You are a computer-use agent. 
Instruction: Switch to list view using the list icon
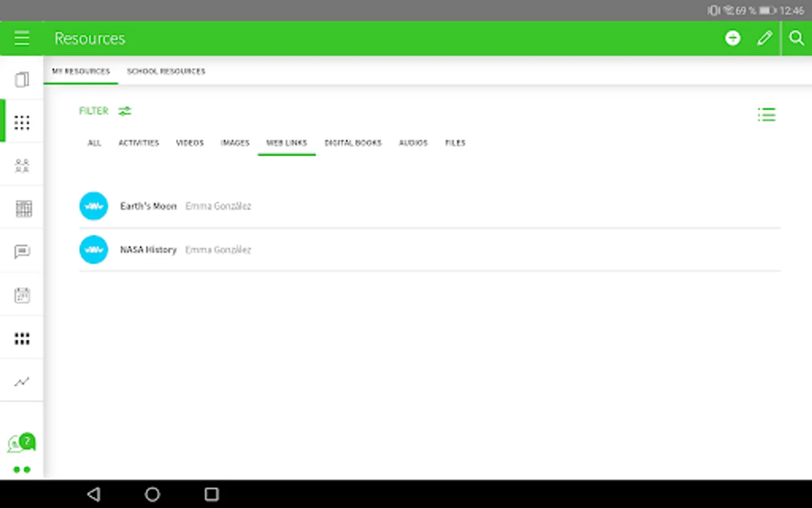pos(766,115)
